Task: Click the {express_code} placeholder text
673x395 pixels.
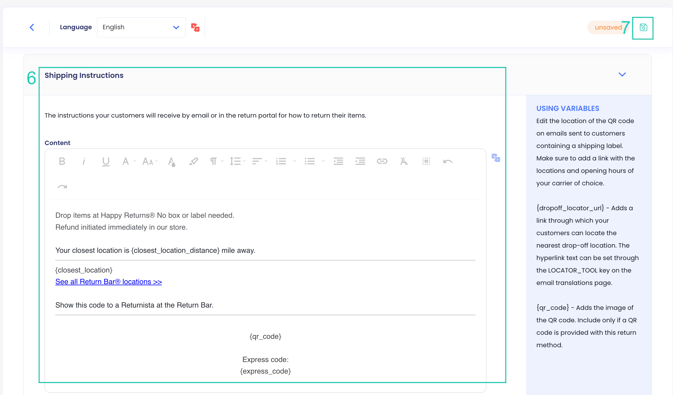Action: 265,371
